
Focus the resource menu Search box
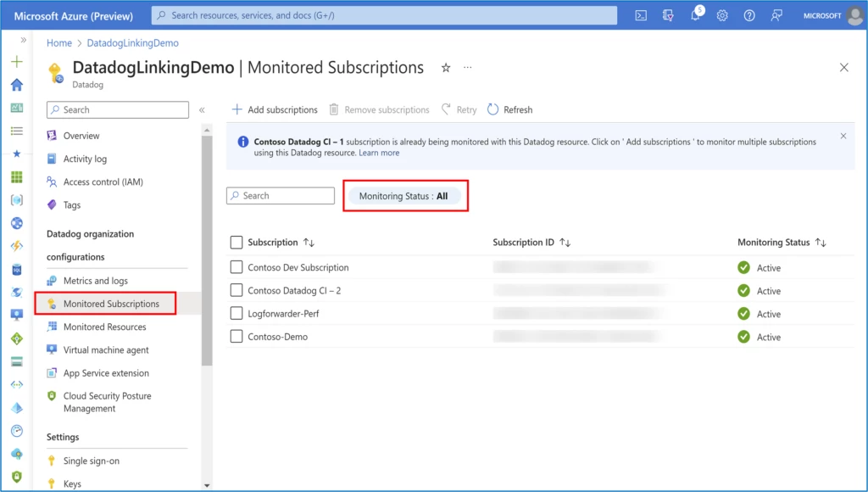point(117,109)
